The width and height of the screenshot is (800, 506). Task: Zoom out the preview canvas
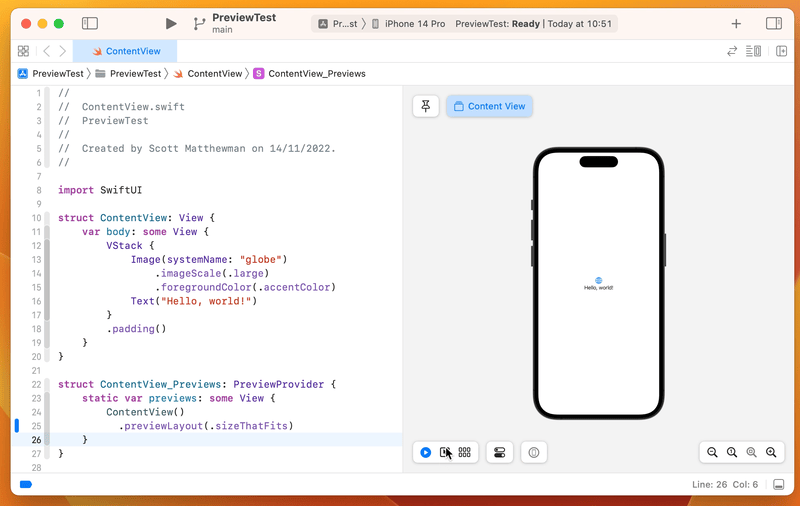pyautogui.click(x=712, y=452)
